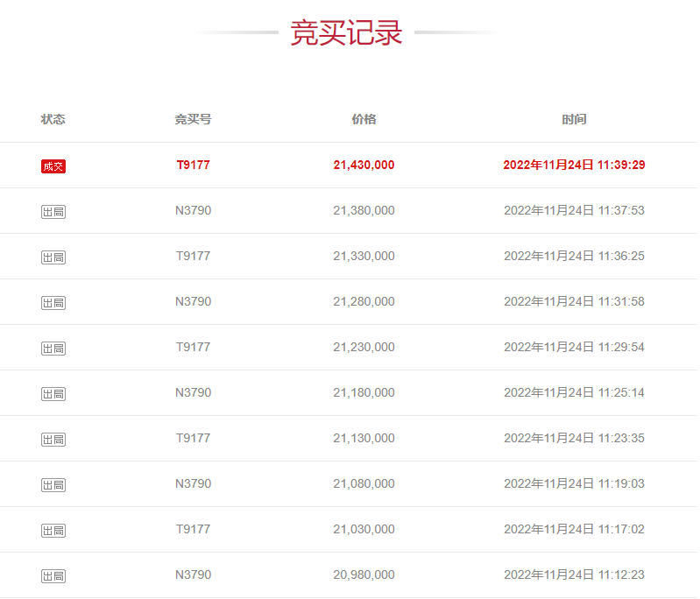Click the 竞买记录 page title

pos(346,33)
